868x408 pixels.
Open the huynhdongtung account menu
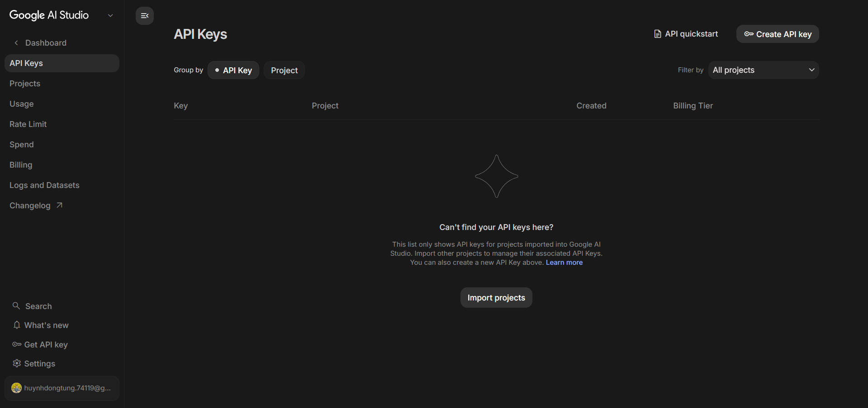pos(62,388)
